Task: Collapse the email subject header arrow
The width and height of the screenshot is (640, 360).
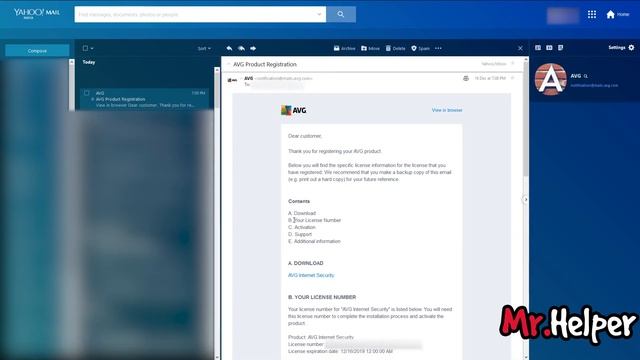Action: (229, 64)
